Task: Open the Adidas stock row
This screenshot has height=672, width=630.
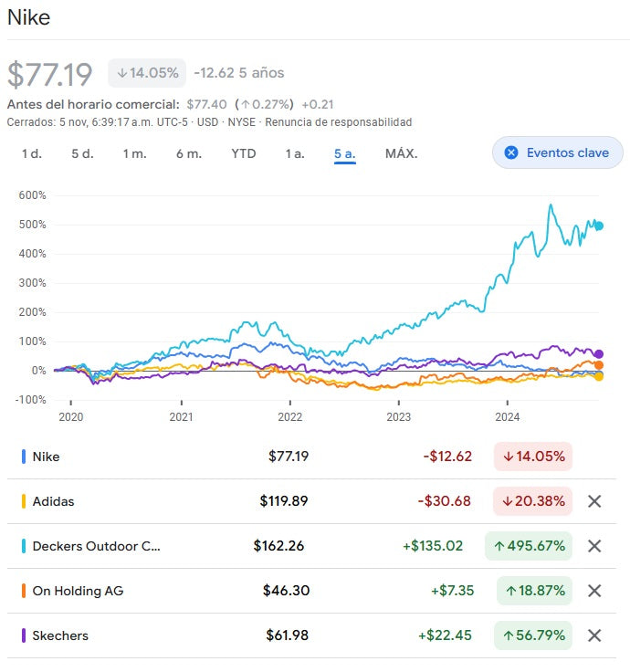Action: [x=311, y=501]
